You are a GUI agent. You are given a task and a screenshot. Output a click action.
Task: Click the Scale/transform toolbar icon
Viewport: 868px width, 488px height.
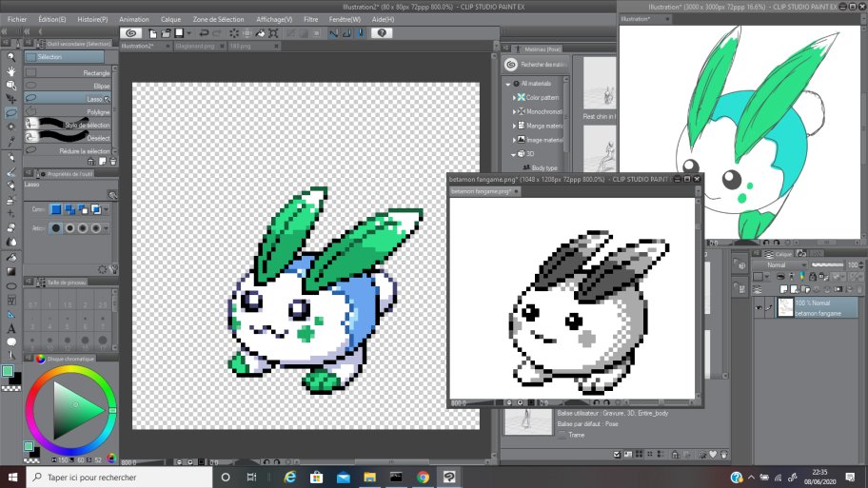click(273, 33)
